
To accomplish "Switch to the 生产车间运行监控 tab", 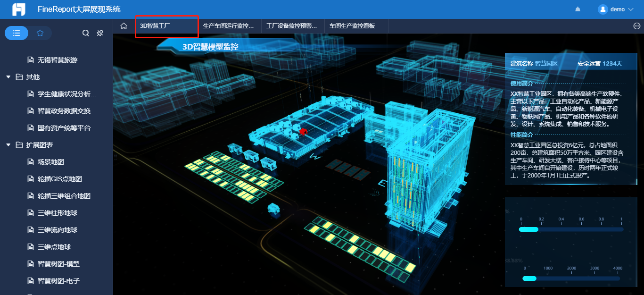I will pos(230,26).
